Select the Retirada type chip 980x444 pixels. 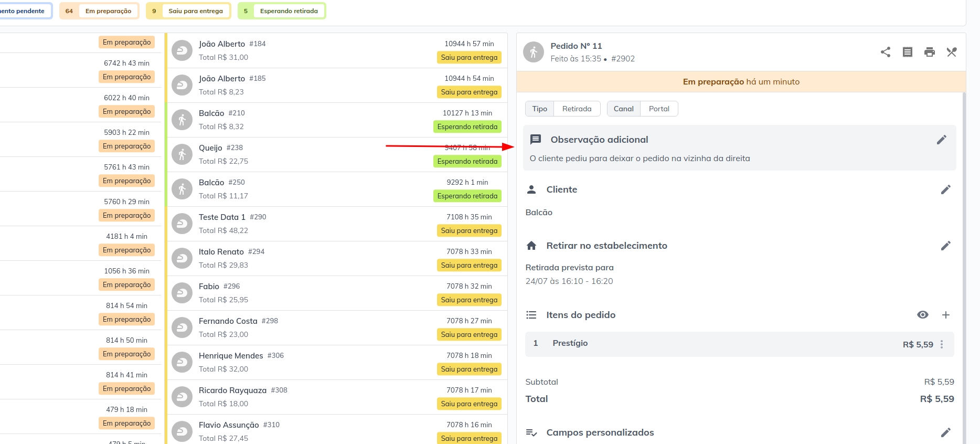[x=577, y=109]
